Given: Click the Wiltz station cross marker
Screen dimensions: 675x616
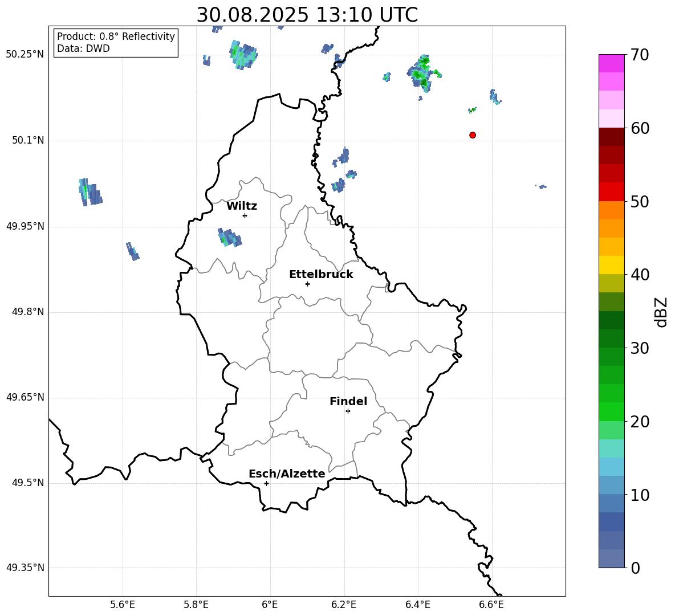Looking at the screenshot, I should (x=245, y=215).
